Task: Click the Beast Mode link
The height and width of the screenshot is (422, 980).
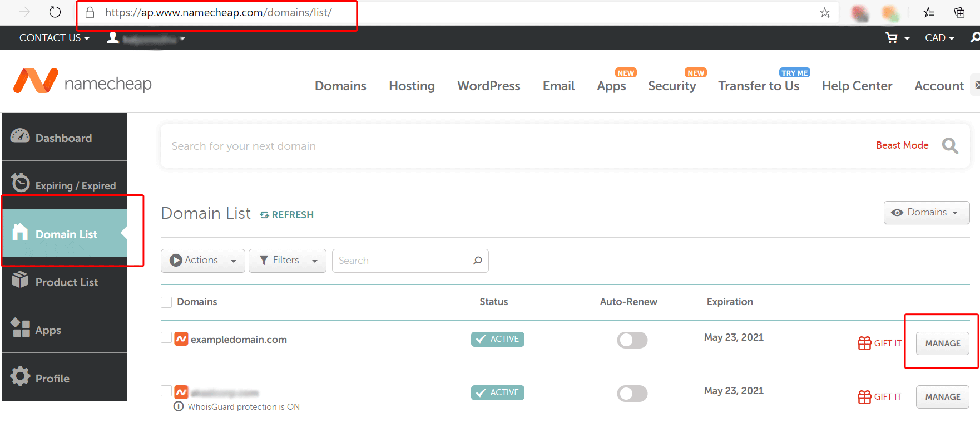Action: 902,145
